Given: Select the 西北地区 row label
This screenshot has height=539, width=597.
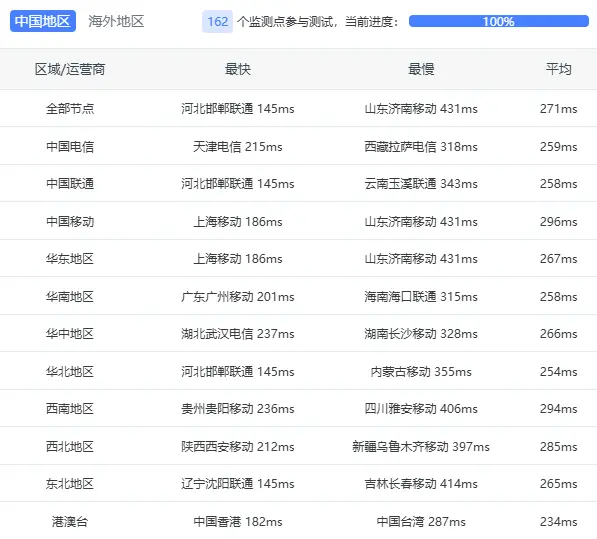Looking at the screenshot, I should coord(70,447).
